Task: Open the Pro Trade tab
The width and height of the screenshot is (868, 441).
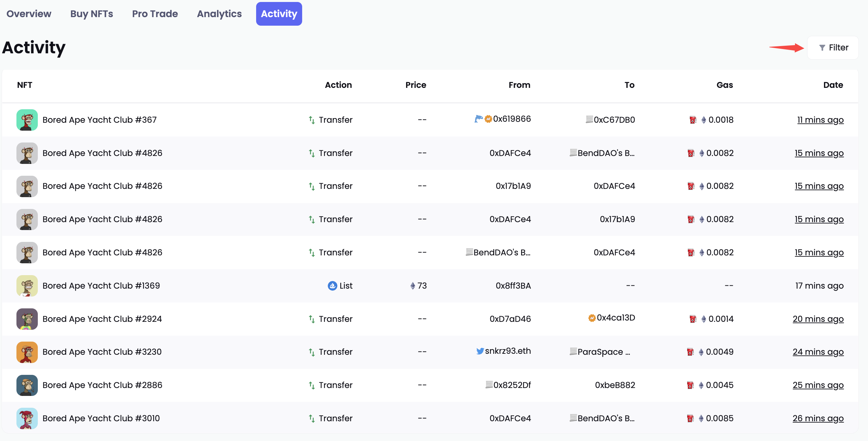Action: click(x=155, y=14)
